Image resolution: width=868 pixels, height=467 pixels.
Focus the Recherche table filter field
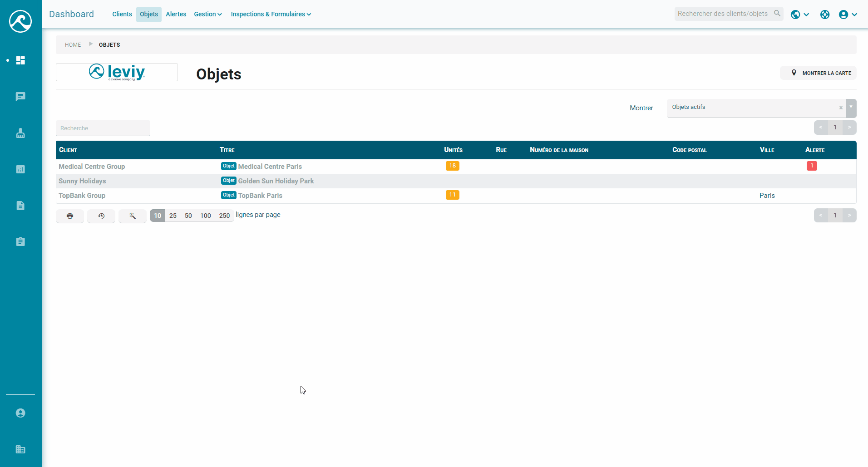click(103, 128)
